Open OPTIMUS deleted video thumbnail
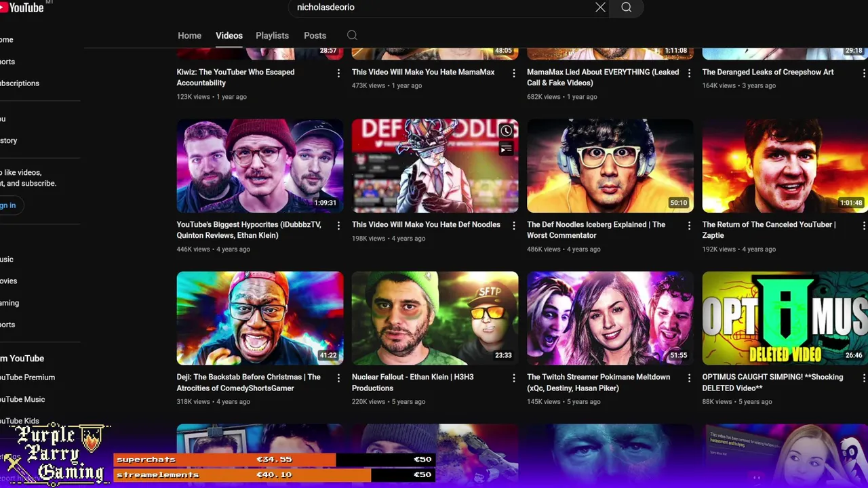Screen dimensions: 868x488 785,319
